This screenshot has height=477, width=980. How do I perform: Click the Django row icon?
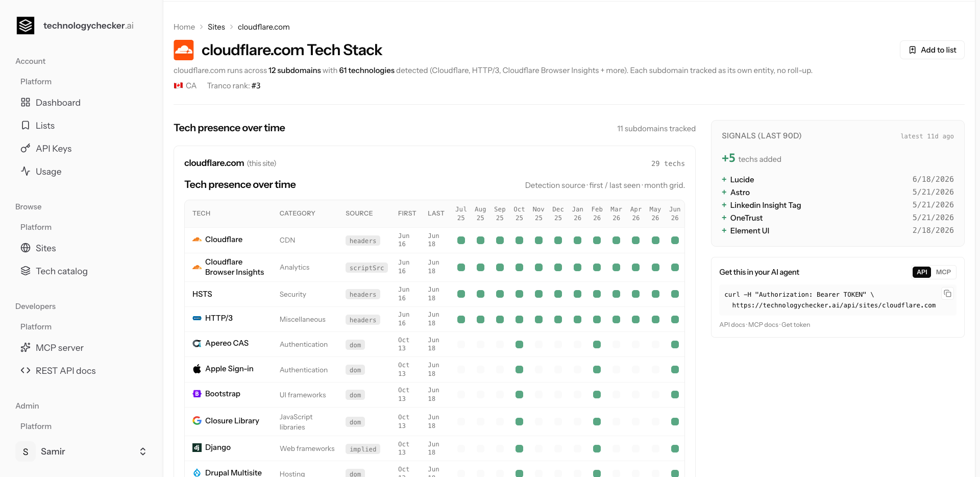(197, 447)
